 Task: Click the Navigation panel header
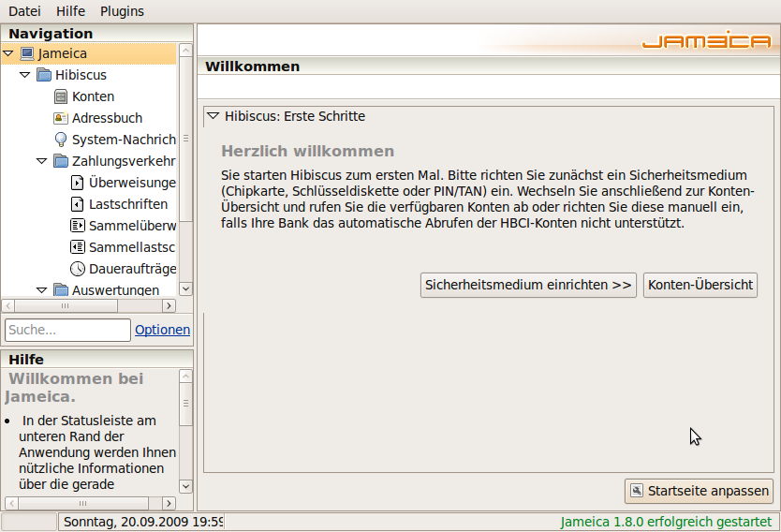pos(97,34)
